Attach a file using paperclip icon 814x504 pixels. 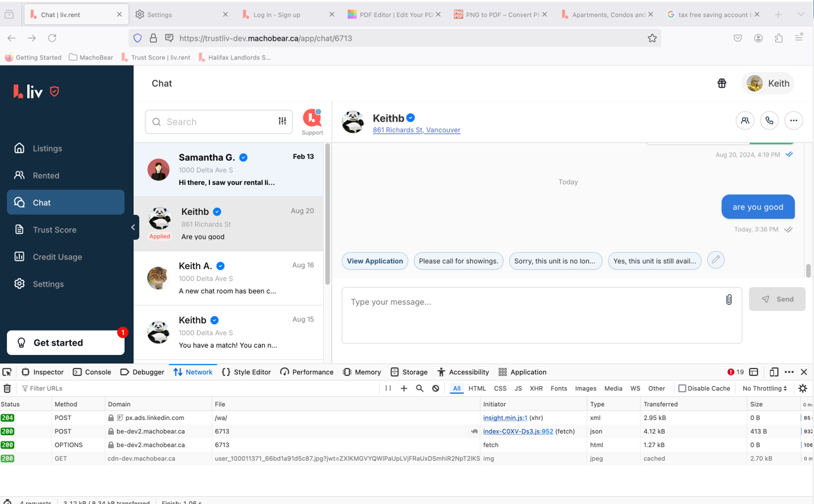(x=729, y=299)
